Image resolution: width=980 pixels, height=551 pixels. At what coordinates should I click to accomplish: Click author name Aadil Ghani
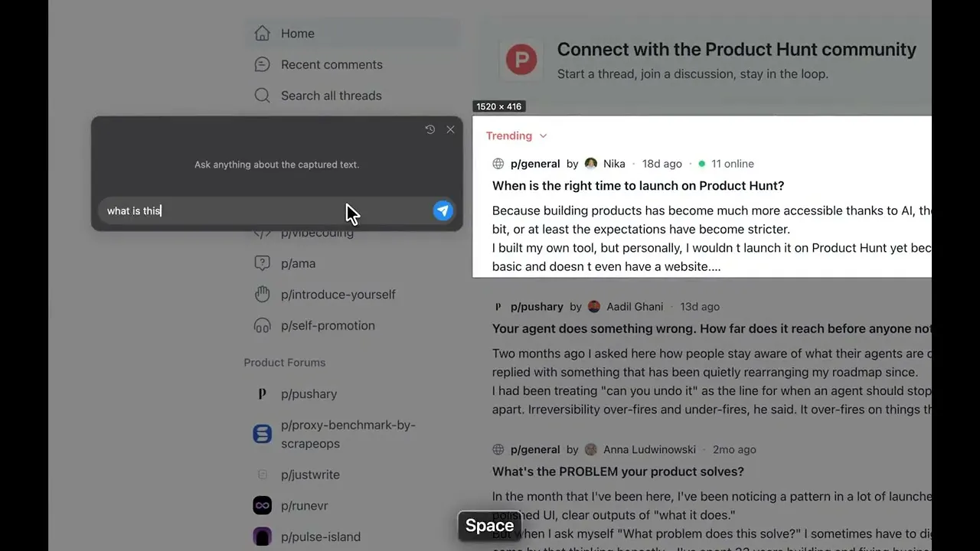(x=635, y=307)
